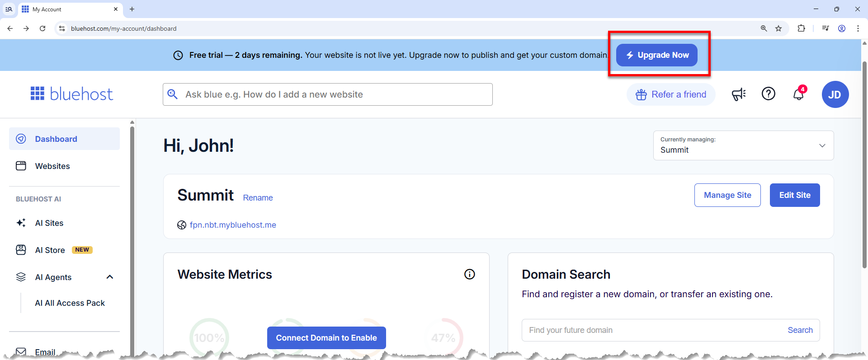Open the tab search button
This screenshot has height=360, width=868.
[9, 9]
